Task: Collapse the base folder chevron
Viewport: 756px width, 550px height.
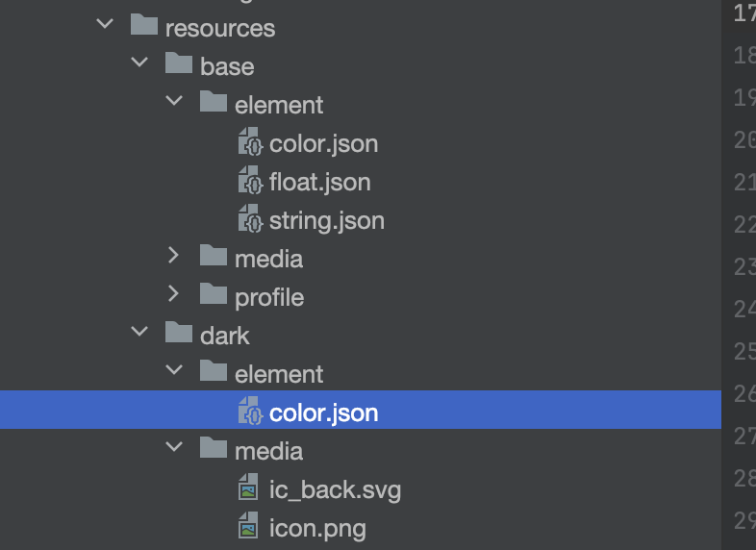Action: pos(139,63)
